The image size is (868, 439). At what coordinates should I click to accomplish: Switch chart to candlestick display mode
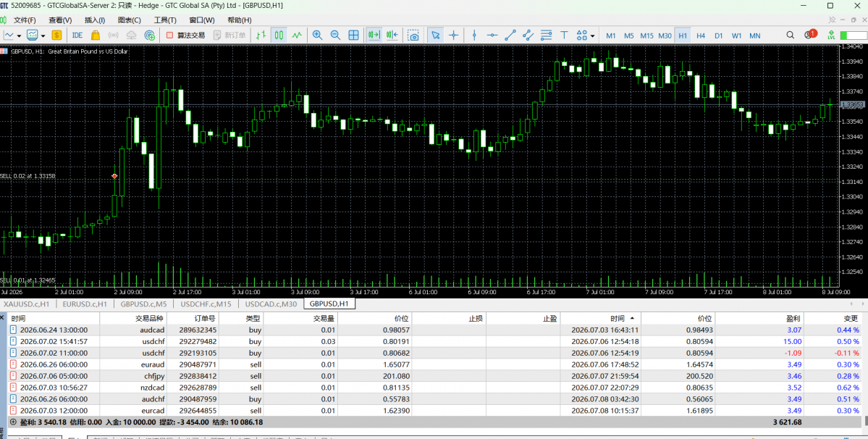(x=279, y=35)
